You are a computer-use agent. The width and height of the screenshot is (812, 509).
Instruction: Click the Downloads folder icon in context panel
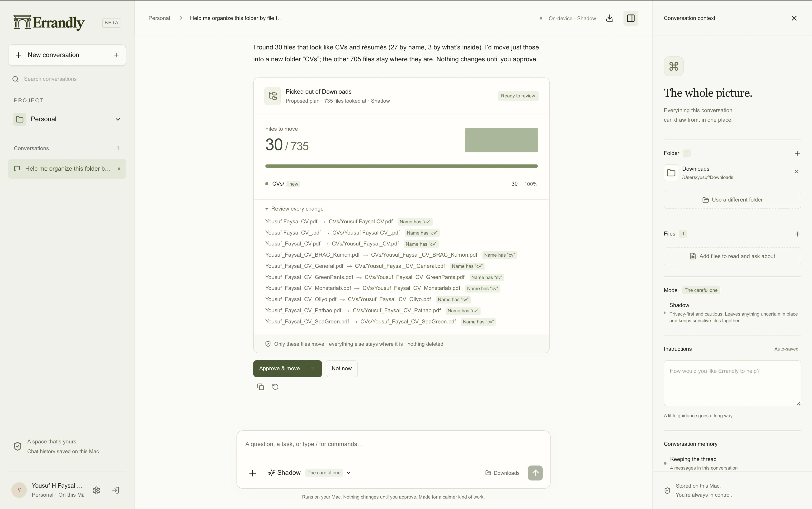pos(671,173)
